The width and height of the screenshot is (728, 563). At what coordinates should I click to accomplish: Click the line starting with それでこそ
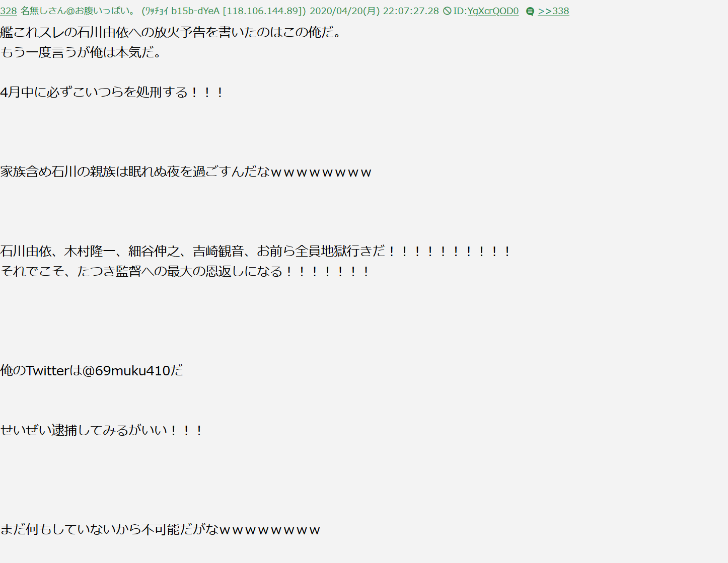[x=185, y=271]
